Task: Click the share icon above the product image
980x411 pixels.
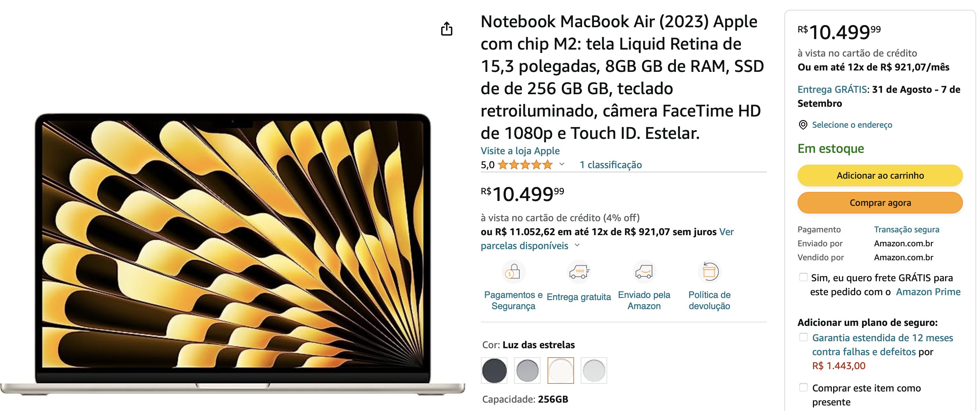Action: (447, 29)
